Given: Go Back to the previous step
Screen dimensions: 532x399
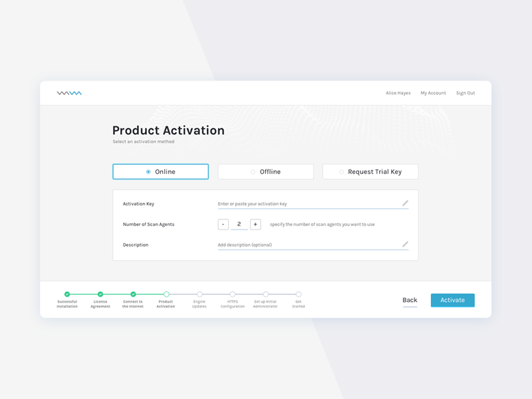Looking at the screenshot, I should tap(410, 300).
